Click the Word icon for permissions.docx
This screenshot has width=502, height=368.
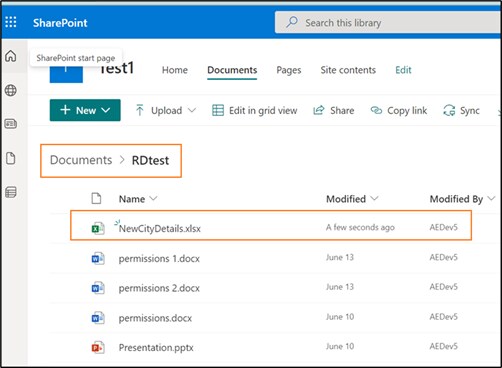tap(98, 318)
